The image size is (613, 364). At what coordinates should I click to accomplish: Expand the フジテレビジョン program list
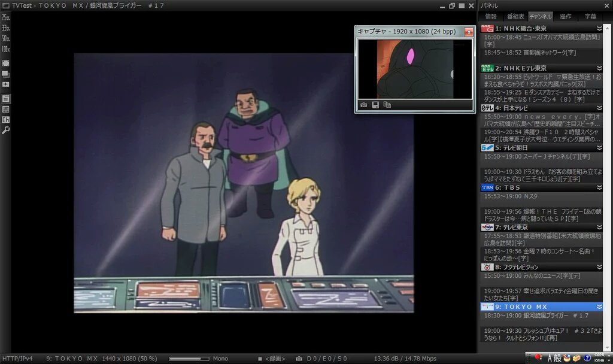click(599, 267)
